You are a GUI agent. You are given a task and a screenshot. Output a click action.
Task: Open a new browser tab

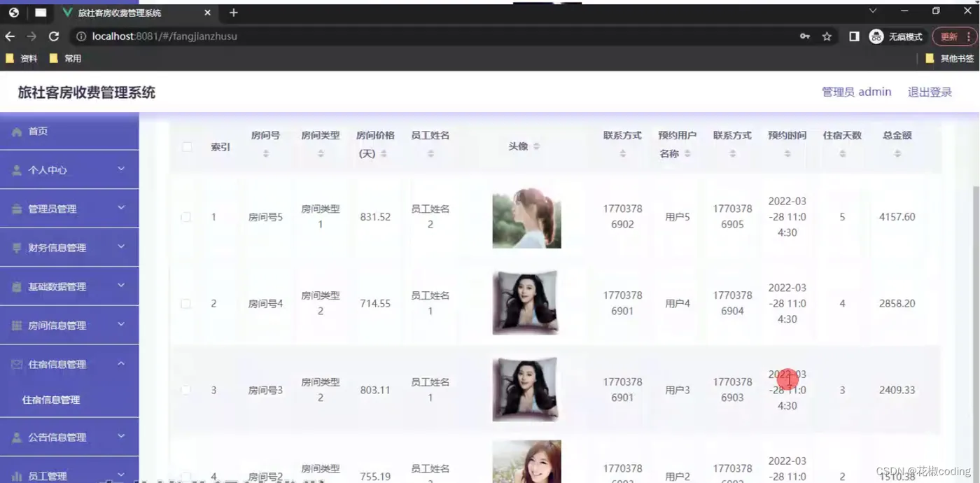(x=234, y=13)
